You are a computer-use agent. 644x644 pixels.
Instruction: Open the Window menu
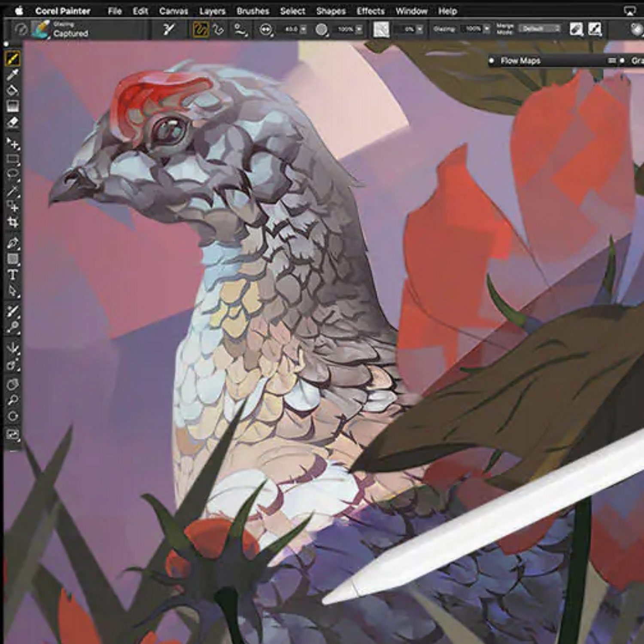pyautogui.click(x=411, y=11)
